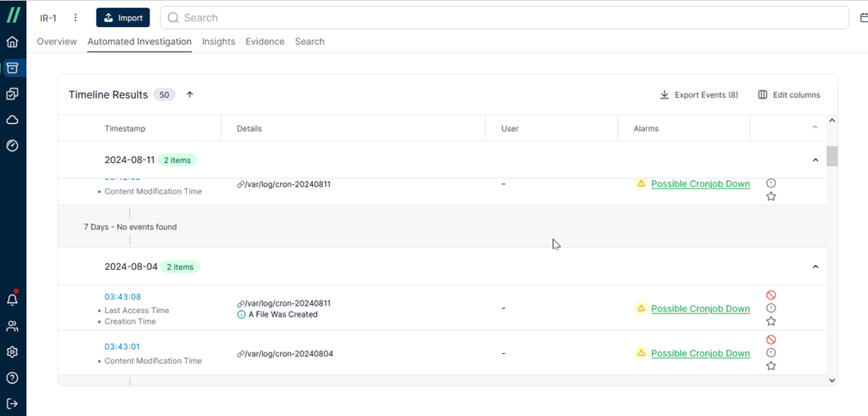Click the Search input field

click(504, 18)
